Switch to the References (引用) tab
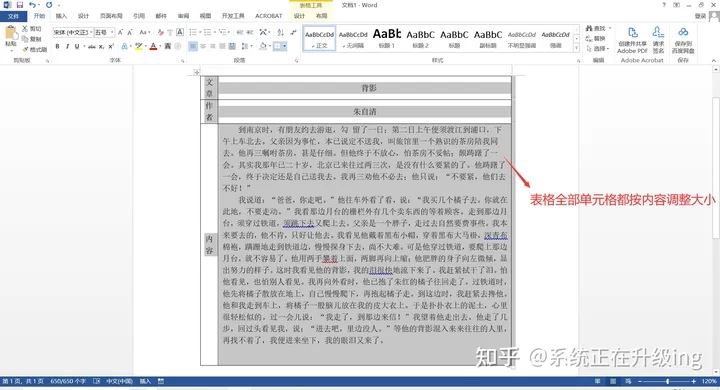 [139, 16]
